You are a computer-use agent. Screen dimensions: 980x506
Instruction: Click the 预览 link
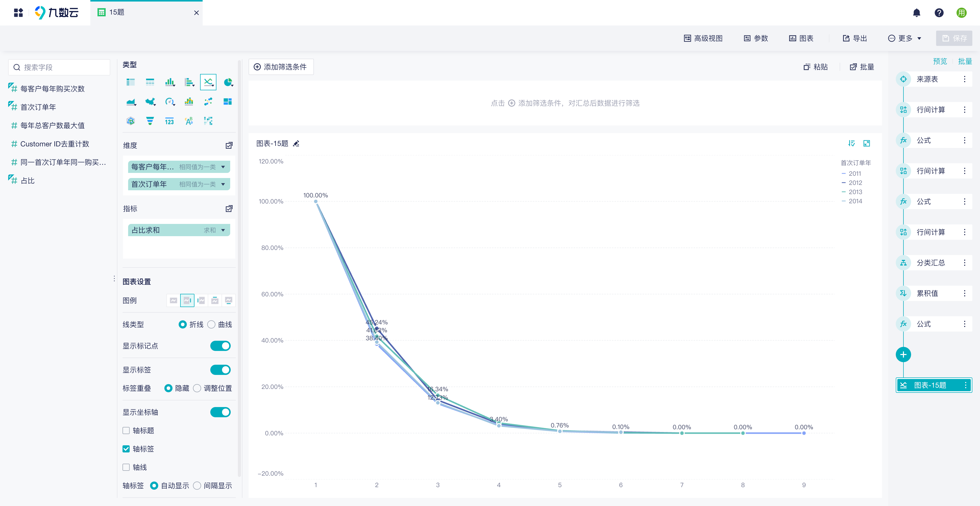tap(940, 61)
